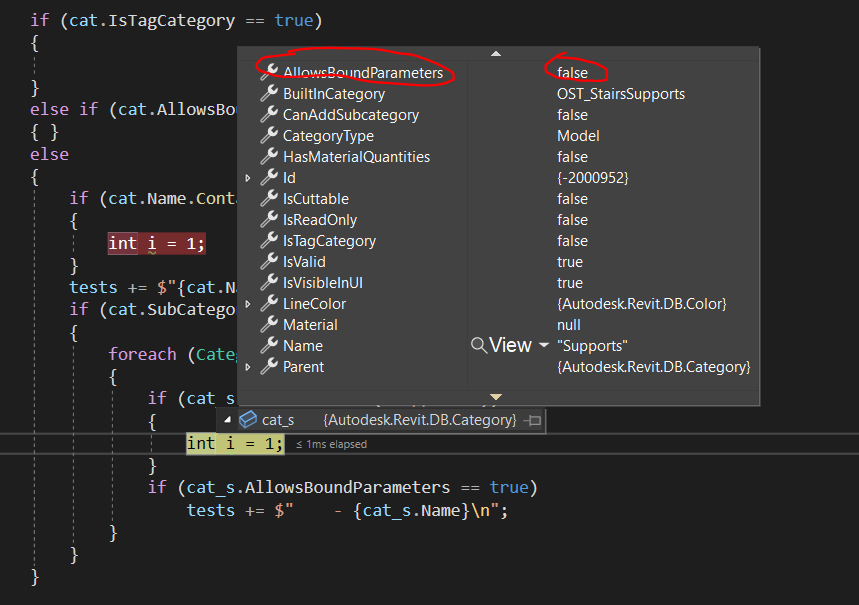The height and width of the screenshot is (605, 859).
Task: Click the true value of IsValid
Action: tap(570, 262)
